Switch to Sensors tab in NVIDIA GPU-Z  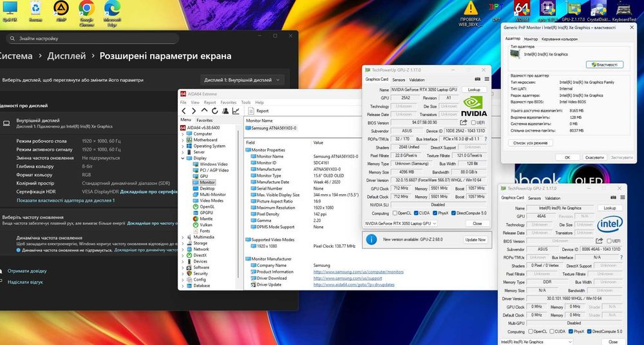click(x=399, y=80)
